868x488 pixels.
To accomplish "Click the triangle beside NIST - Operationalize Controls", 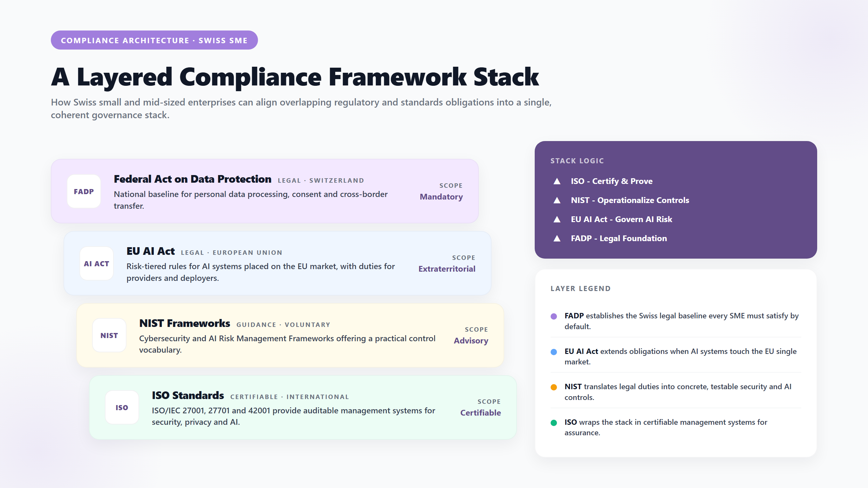I will [x=557, y=200].
